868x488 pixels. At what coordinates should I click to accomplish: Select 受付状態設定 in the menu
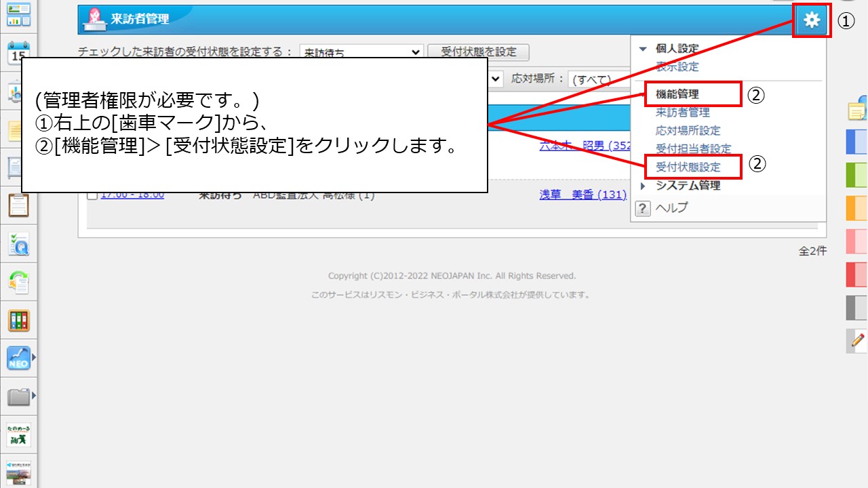[x=688, y=167]
